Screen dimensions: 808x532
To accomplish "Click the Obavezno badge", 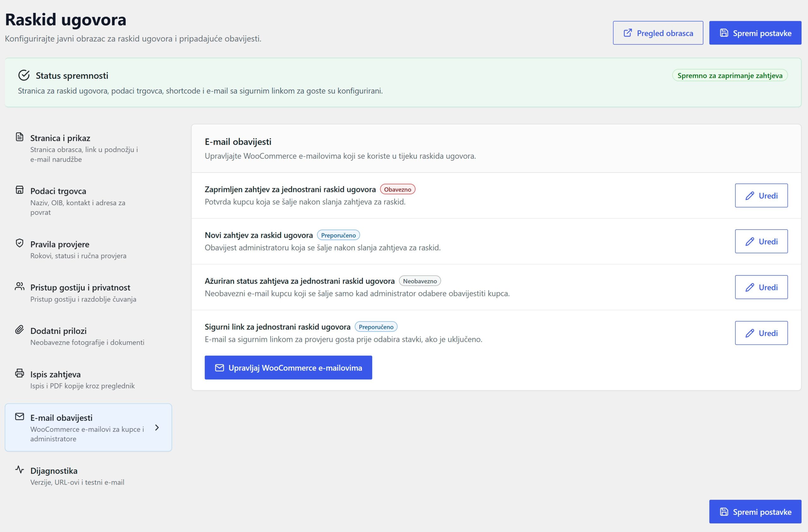I will tap(398, 189).
